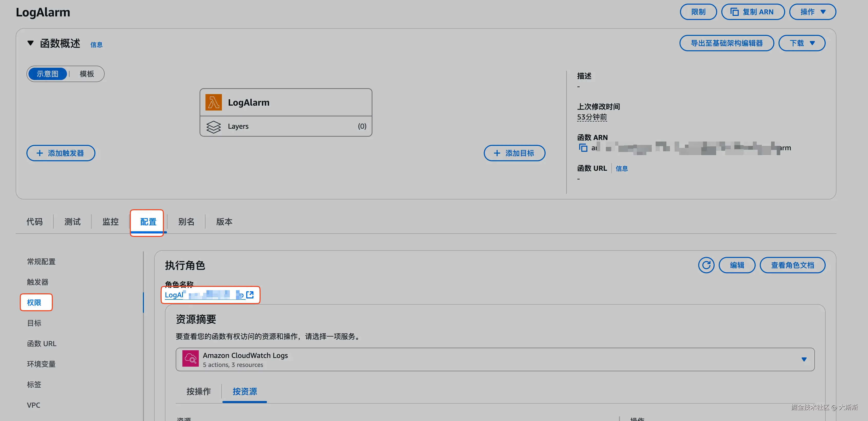The width and height of the screenshot is (868, 421).
Task: Switch view to 模板
Action: tap(87, 74)
